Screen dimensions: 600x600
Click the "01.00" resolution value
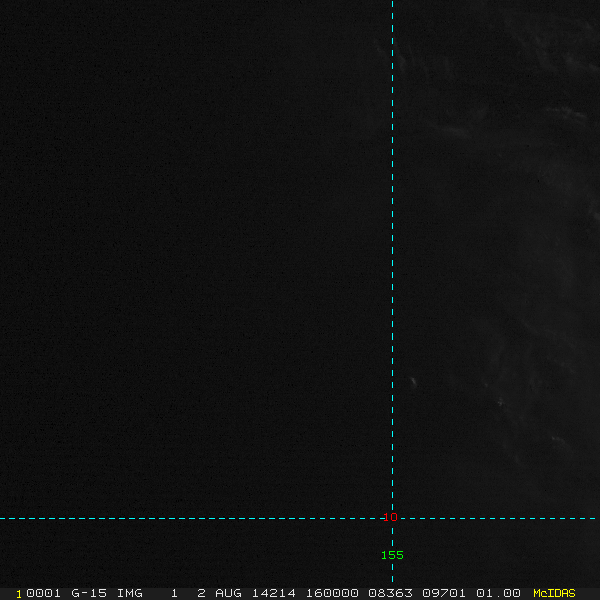click(498, 593)
